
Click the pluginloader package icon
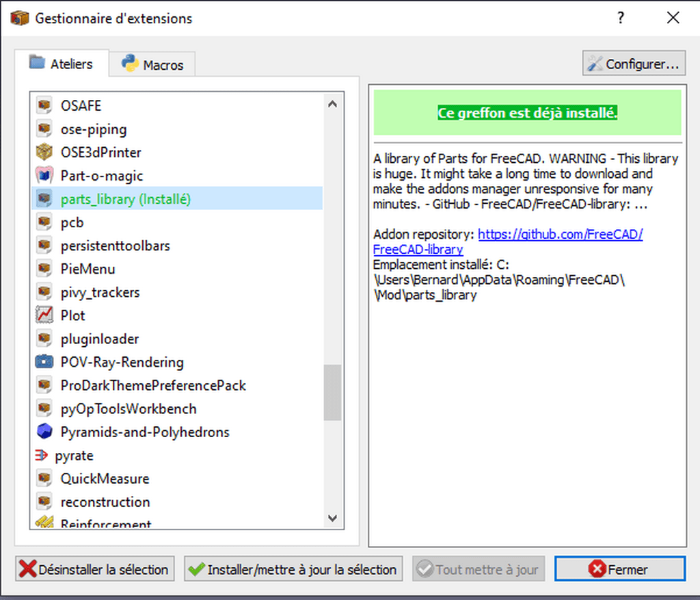pos(44,339)
